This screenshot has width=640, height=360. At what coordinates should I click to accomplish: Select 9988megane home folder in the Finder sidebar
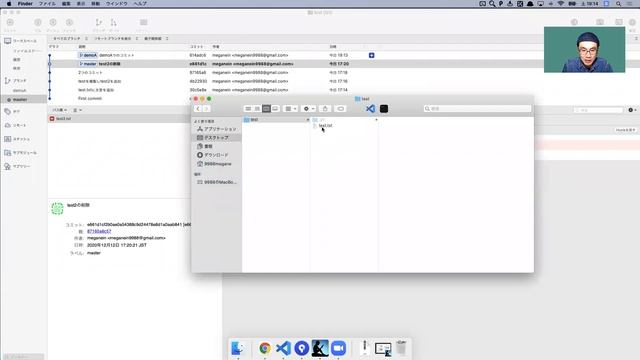point(216,164)
